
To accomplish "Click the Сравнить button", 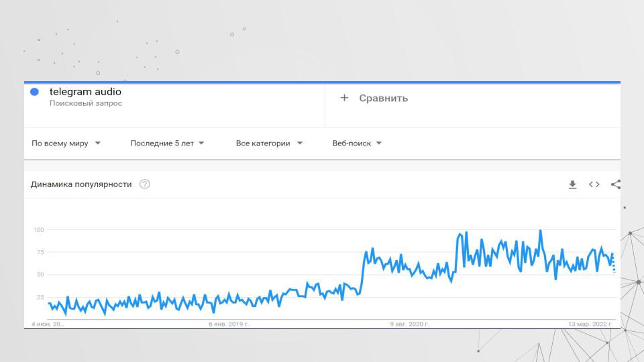I will click(383, 98).
